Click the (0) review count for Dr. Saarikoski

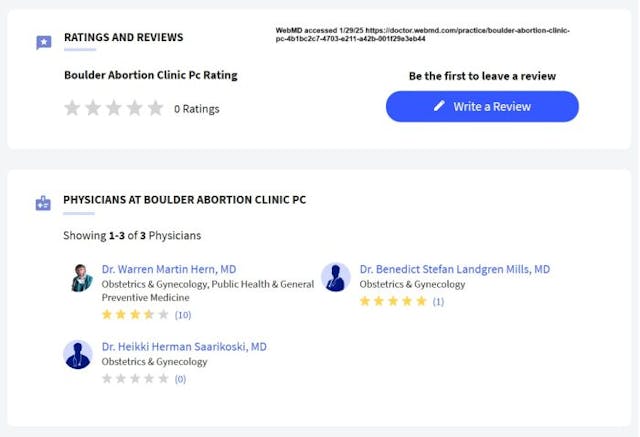coord(180,379)
